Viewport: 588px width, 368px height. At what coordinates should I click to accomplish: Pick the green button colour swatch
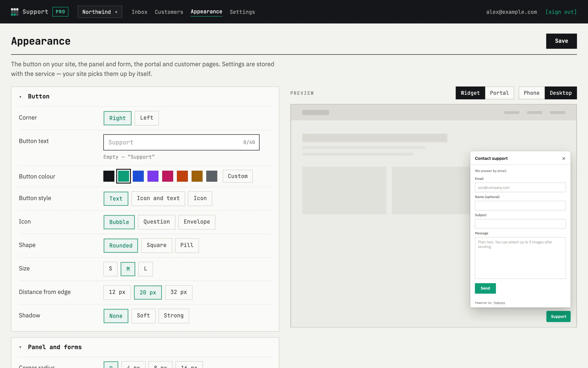point(123,176)
